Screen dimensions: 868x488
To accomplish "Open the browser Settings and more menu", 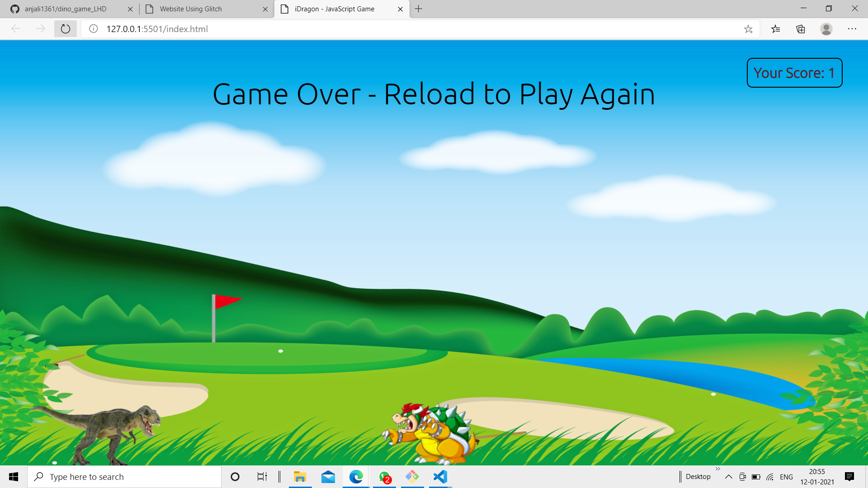I will 852,29.
